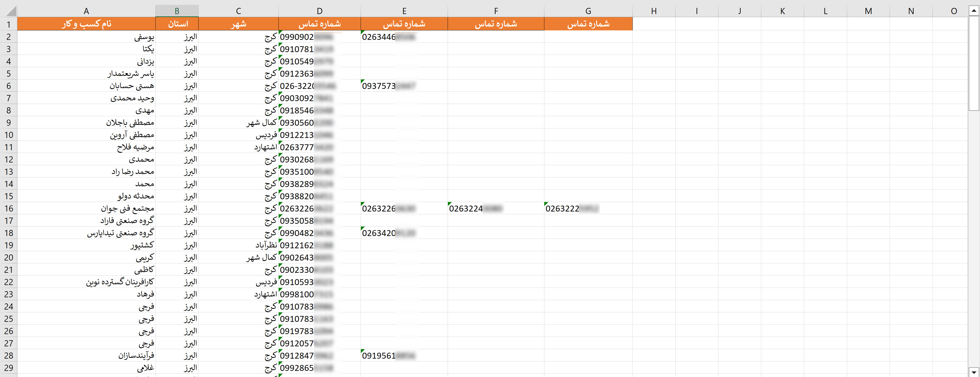Select cell 'یاسر شریعتمدار'

[x=86, y=74]
